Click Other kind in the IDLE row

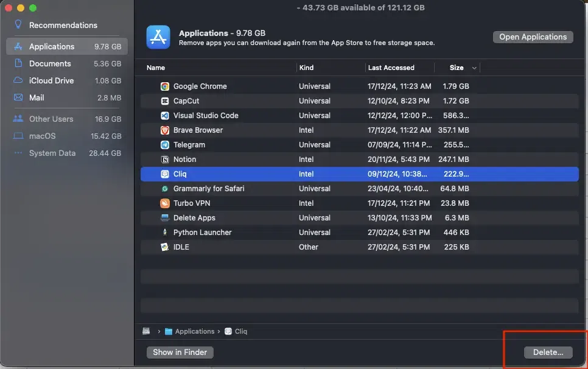click(x=308, y=247)
